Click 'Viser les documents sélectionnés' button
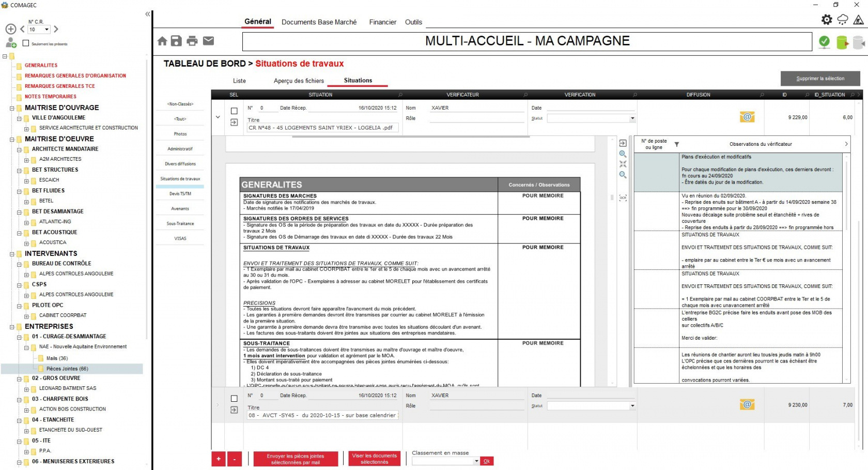The width and height of the screenshot is (868, 470). point(374,459)
